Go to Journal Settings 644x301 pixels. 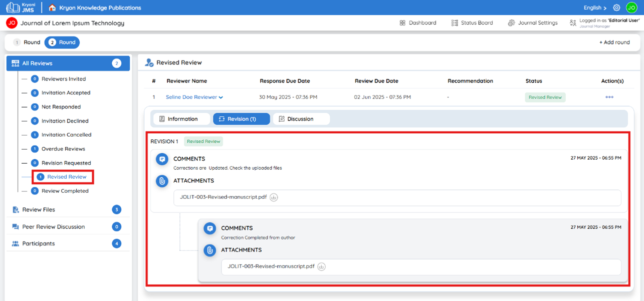pyautogui.click(x=532, y=23)
